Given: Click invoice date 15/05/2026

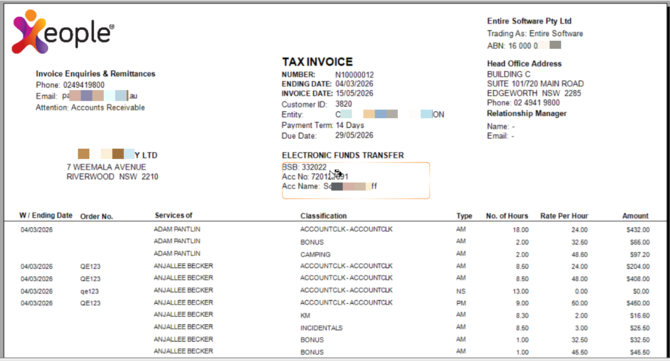Looking at the screenshot, I should click(x=354, y=93).
